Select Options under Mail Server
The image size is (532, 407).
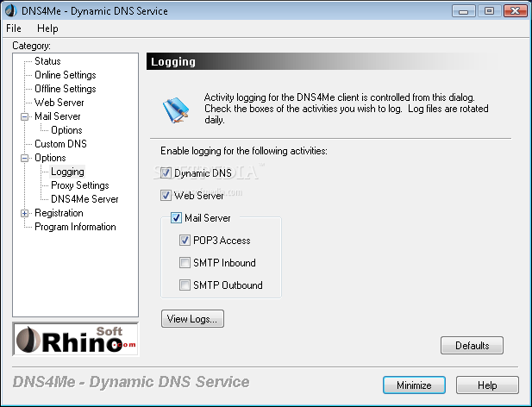[x=66, y=130]
